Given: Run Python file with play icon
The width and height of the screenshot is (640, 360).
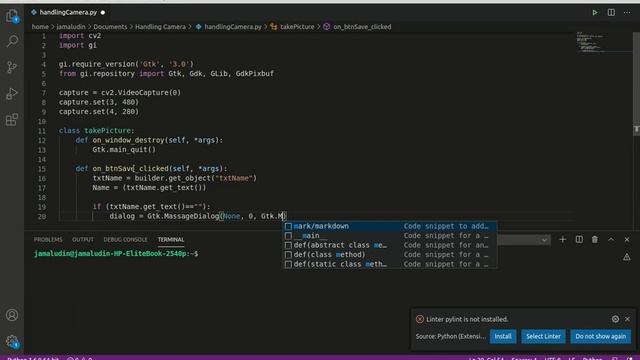Looking at the screenshot, I should [x=595, y=13].
